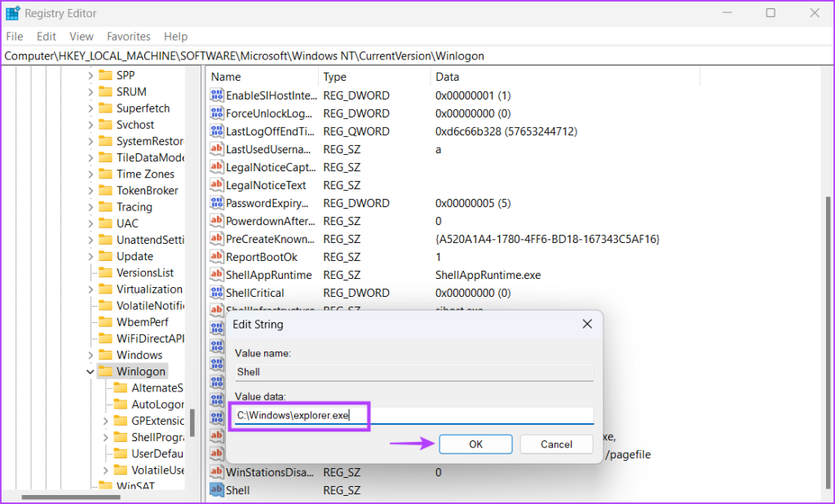Select the AlternateShells subkey
The width and height of the screenshot is (835, 504).
pos(157,388)
